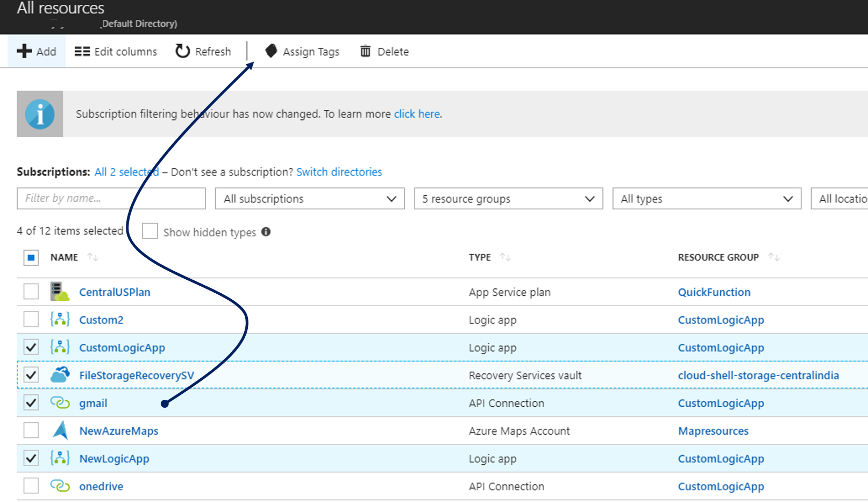Open the FileStorageRecoverySV resource
This screenshot has height=502, width=868.
[x=137, y=375]
